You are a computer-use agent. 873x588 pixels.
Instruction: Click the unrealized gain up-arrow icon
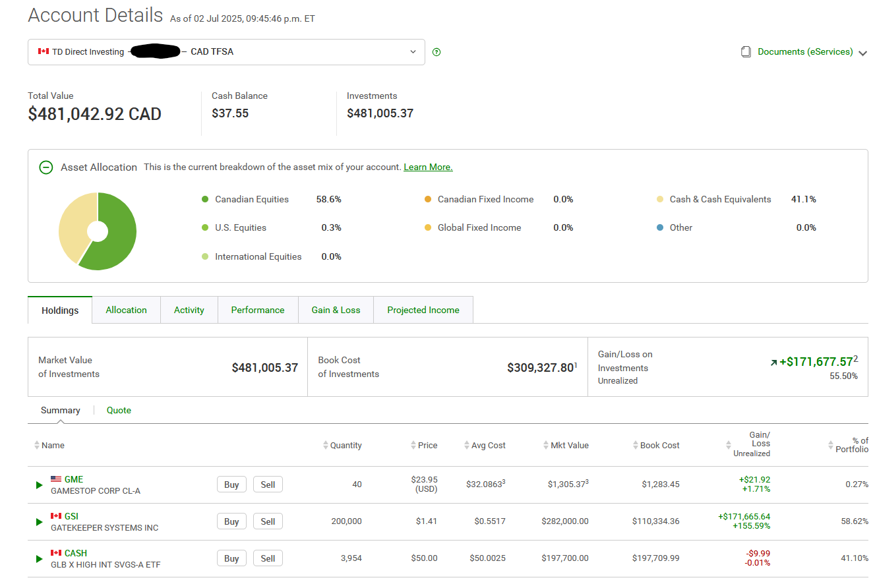coord(773,363)
